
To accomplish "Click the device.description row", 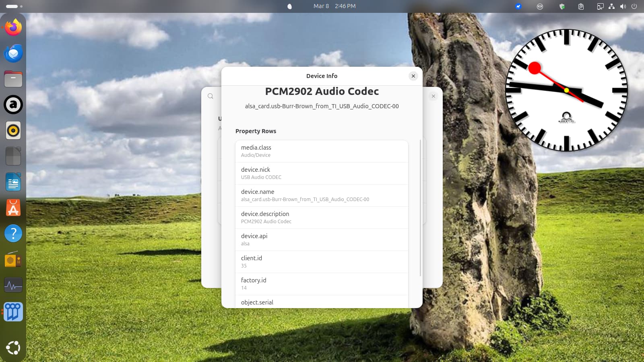I will point(322,218).
